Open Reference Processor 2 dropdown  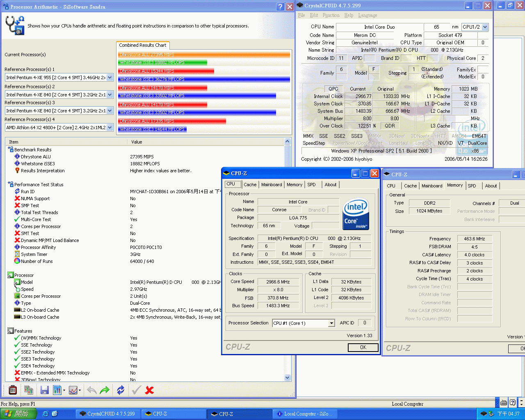point(110,94)
